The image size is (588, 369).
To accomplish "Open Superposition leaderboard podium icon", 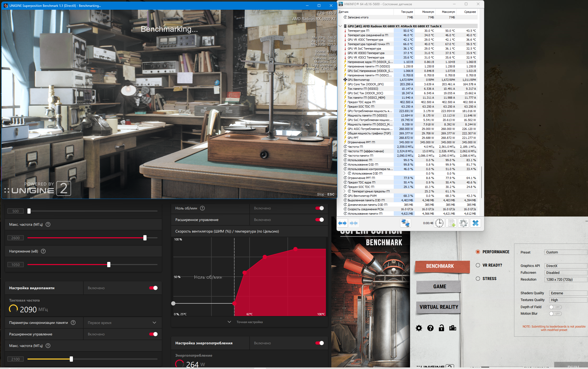I will pyautogui.click(x=453, y=328).
